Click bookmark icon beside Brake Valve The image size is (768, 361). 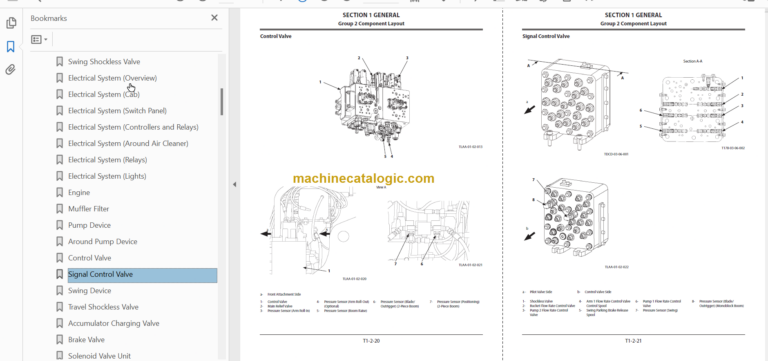[x=59, y=339]
